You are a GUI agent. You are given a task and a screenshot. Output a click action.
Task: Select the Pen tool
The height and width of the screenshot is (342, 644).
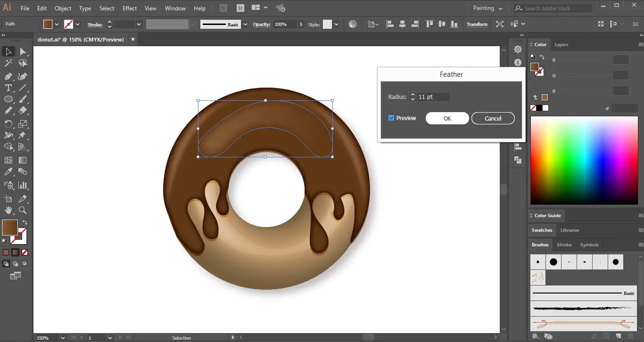pos(8,76)
